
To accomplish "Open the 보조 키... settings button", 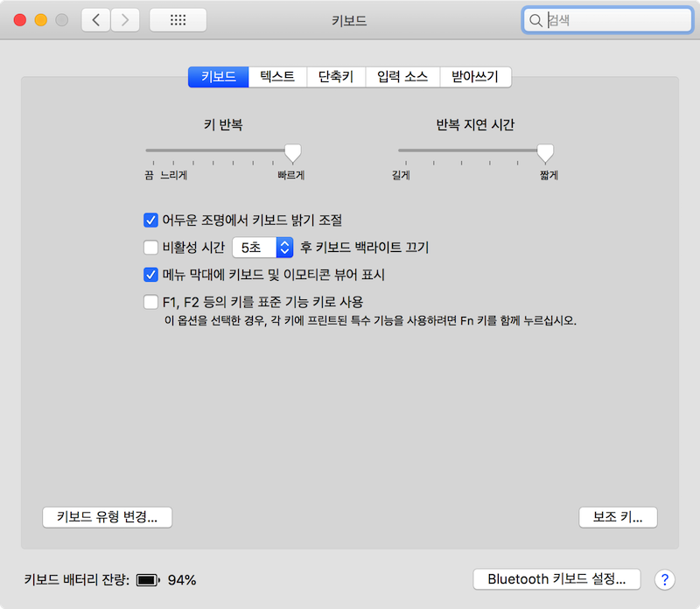I will point(618,517).
